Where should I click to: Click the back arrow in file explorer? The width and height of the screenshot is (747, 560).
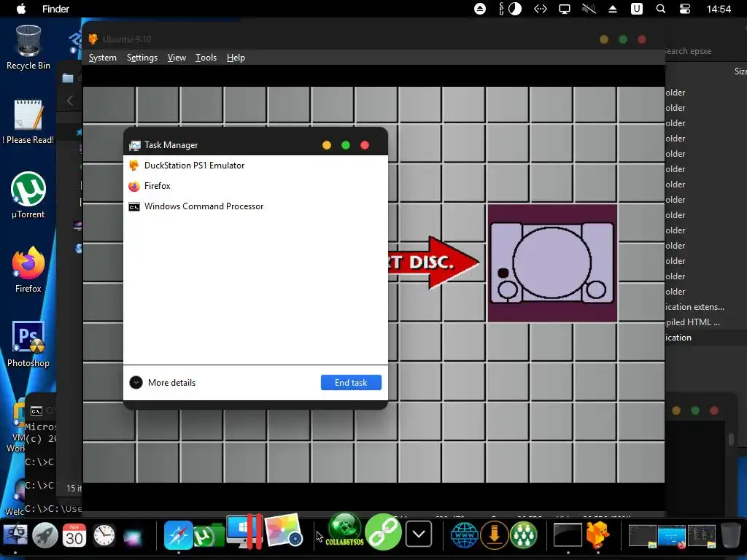click(x=70, y=101)
